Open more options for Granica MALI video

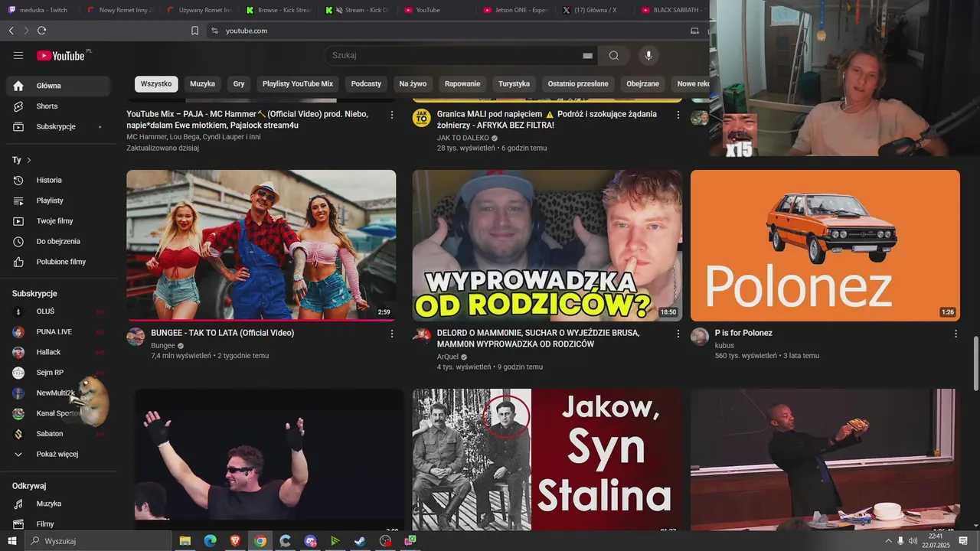[678, 115]
